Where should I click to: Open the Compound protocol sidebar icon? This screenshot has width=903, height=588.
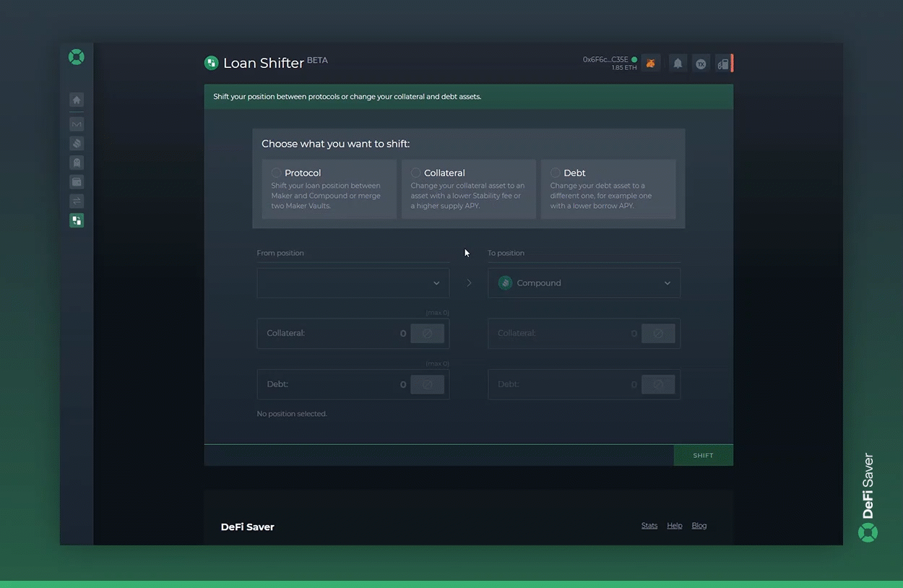tap(77, 144)
